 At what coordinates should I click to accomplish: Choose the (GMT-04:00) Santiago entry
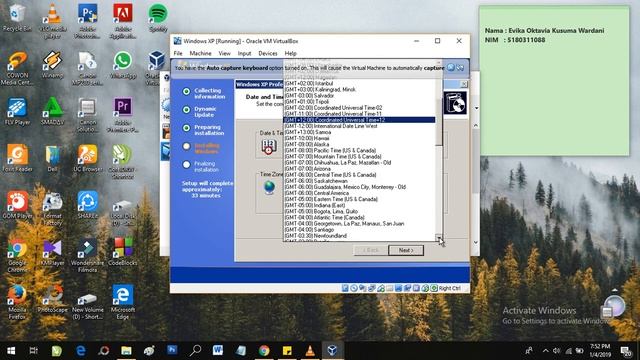click(359, 230)
